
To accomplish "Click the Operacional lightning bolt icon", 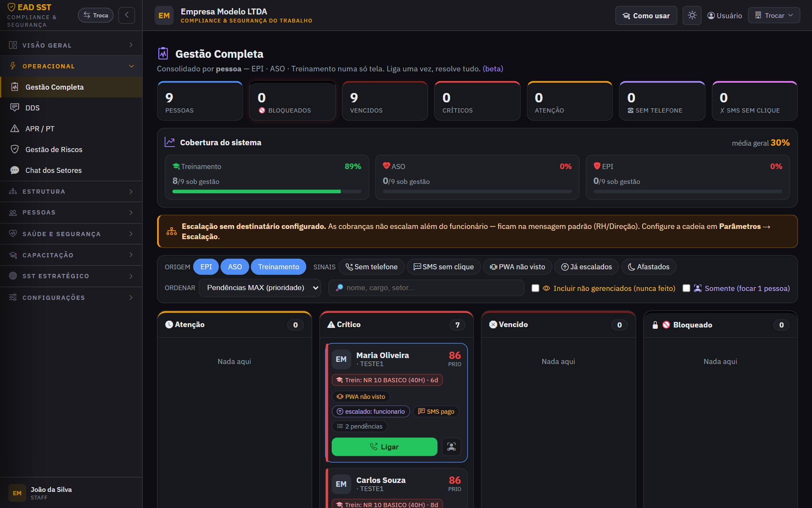I will point(13,66).
